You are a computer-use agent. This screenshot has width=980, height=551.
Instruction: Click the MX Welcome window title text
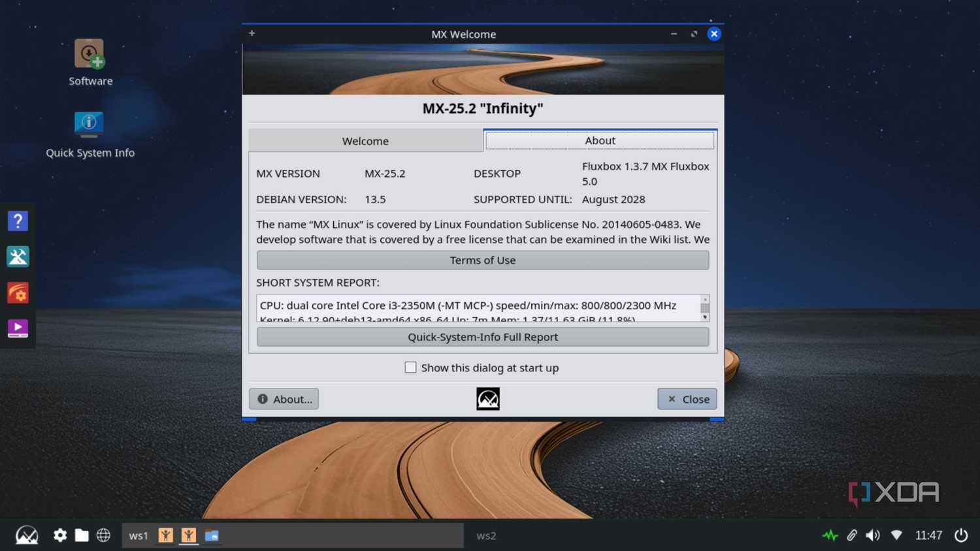pyautogui.click(x=464, y=35)
